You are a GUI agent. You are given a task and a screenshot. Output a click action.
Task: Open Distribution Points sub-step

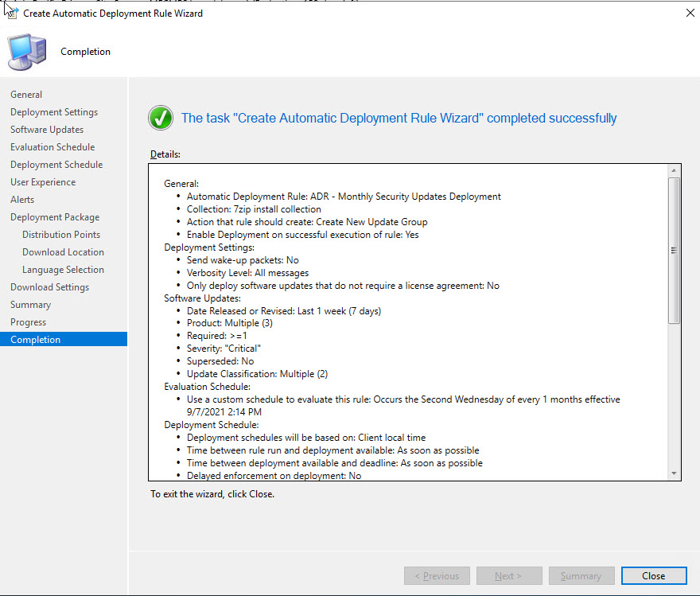tap(61, 235)
